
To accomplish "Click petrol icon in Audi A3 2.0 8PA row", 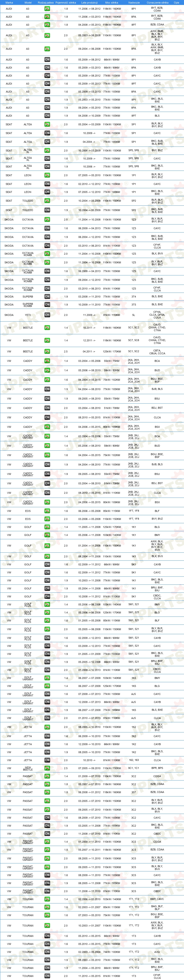I will (x=47, y=49).
